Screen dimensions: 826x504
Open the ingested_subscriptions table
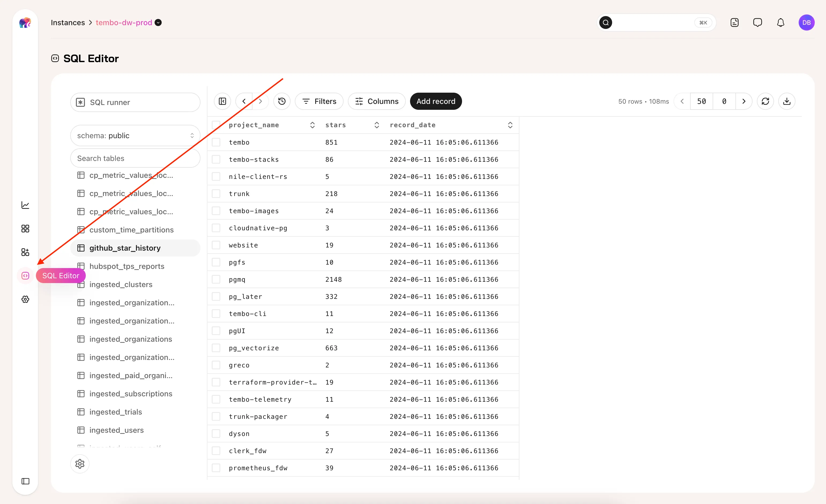pyautogui.click(x=135, y=393)
